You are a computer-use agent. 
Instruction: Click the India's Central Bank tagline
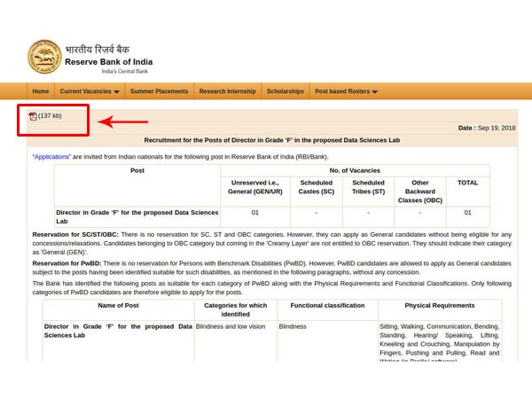(x=124, y=71)
